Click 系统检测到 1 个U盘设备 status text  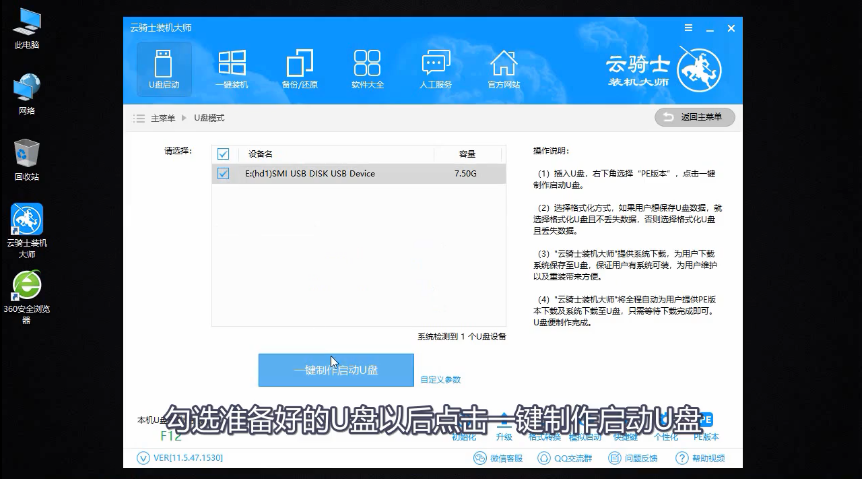pyautogui.click(x=462, y=337)
